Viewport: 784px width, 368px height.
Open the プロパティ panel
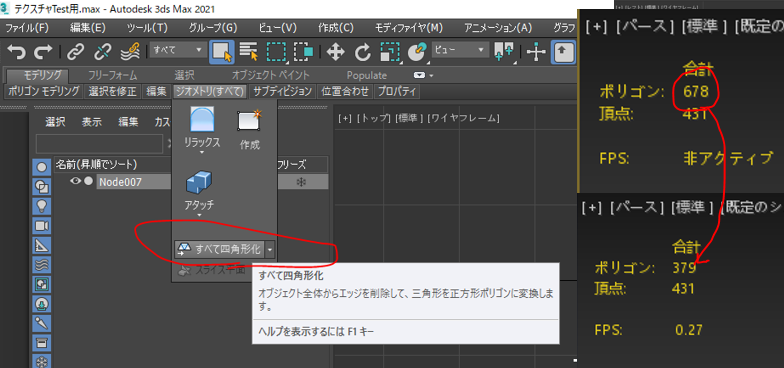[398, 92]
